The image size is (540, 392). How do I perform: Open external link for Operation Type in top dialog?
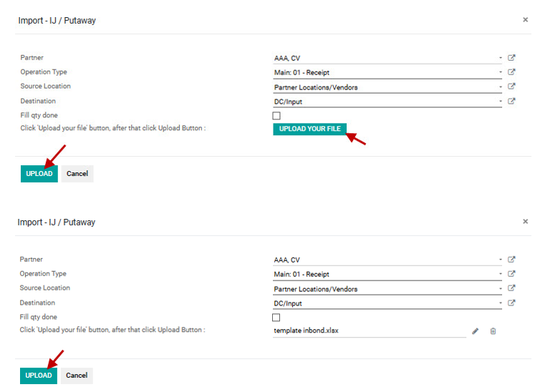[x=511, y=72]
